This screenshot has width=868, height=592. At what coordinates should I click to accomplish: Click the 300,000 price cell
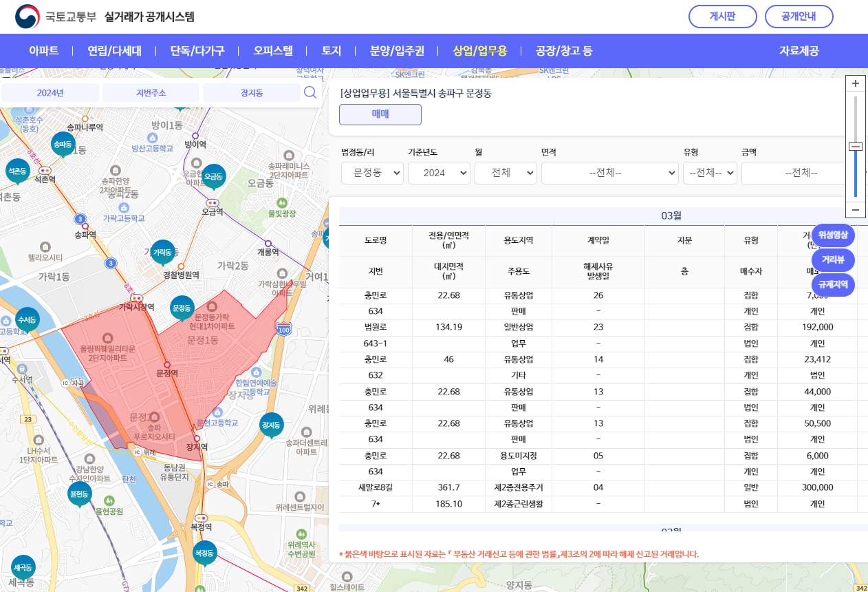(x=817, y=487)
